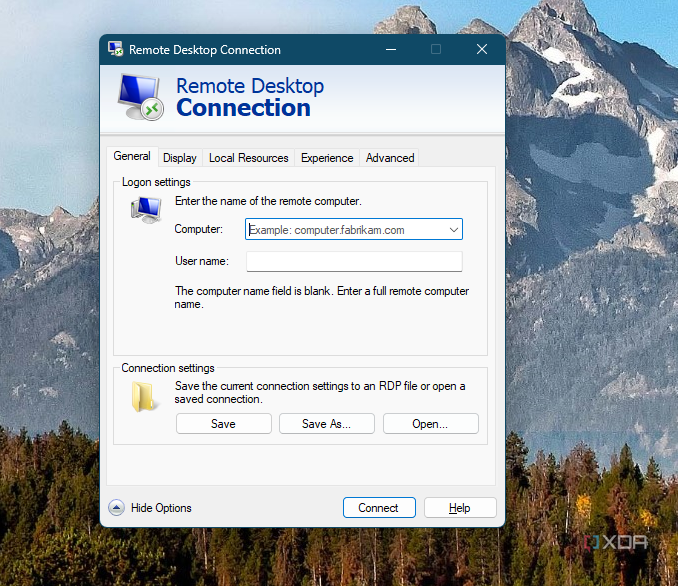Click the large monitor icon in the banner
678x586 pixels.
[x=141, y=97]
